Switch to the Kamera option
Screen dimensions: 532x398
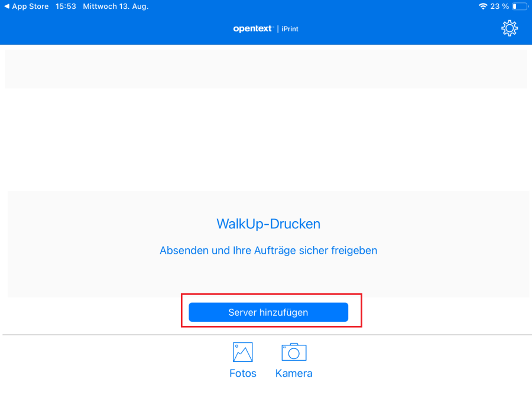click(294, 373)
